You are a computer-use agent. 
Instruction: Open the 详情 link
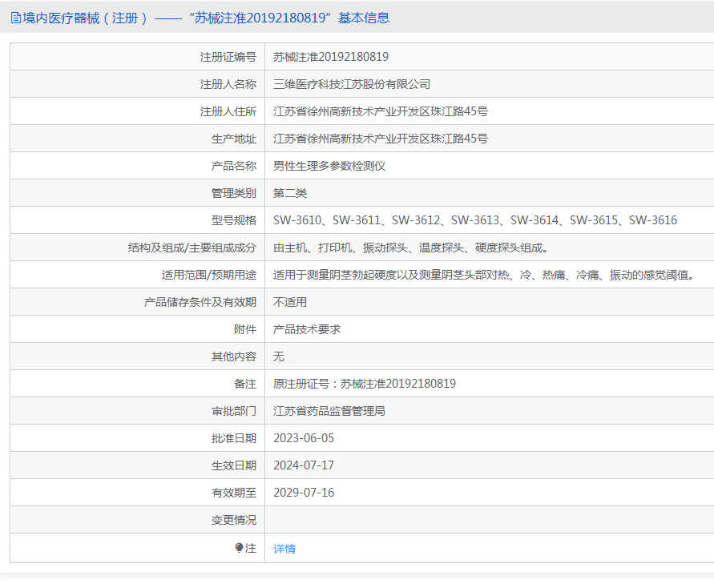tap(284, 549)
